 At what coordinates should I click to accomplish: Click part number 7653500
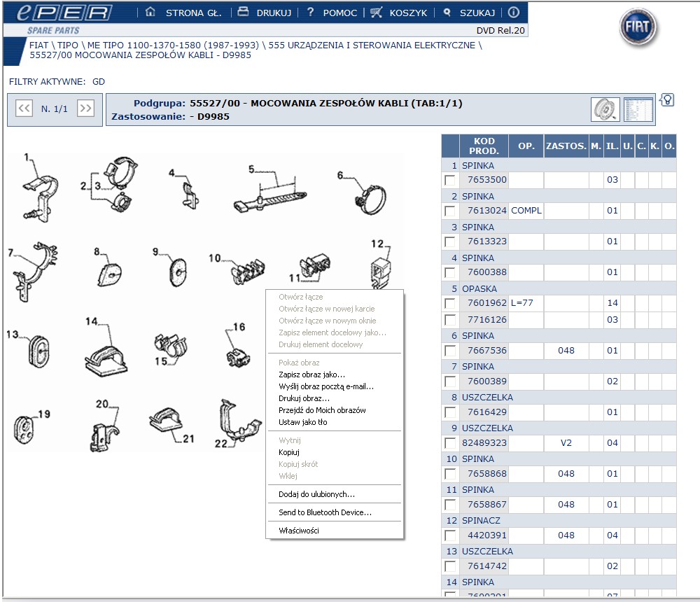[x=487, y=179]
